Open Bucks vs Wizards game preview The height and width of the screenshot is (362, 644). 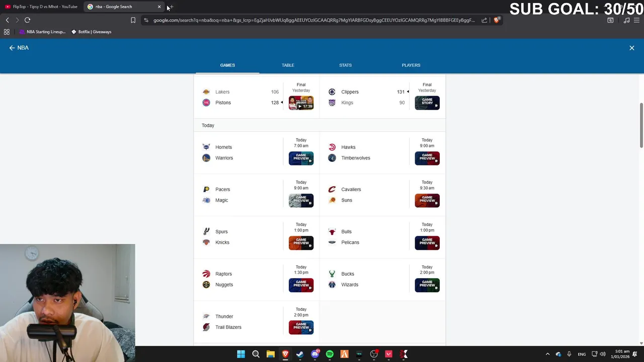click(x=427, y=285)
